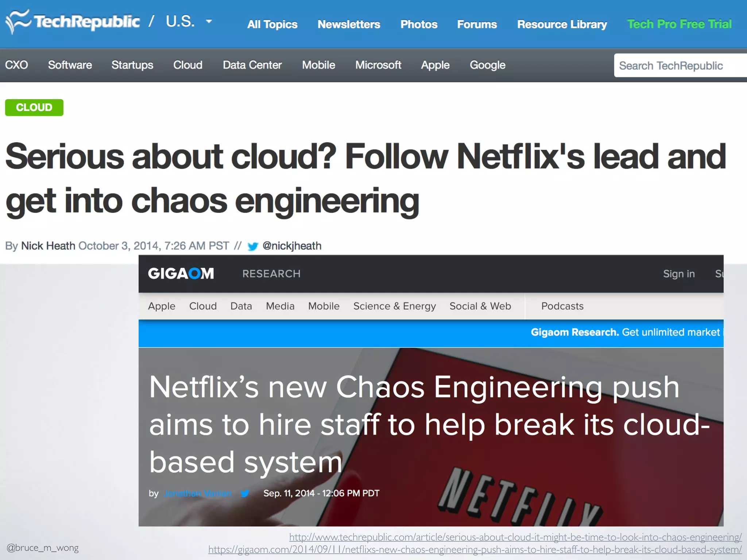Viewport: 747px width, 560px height.
Task: Click the Gigaom logo
Action: 181,273
